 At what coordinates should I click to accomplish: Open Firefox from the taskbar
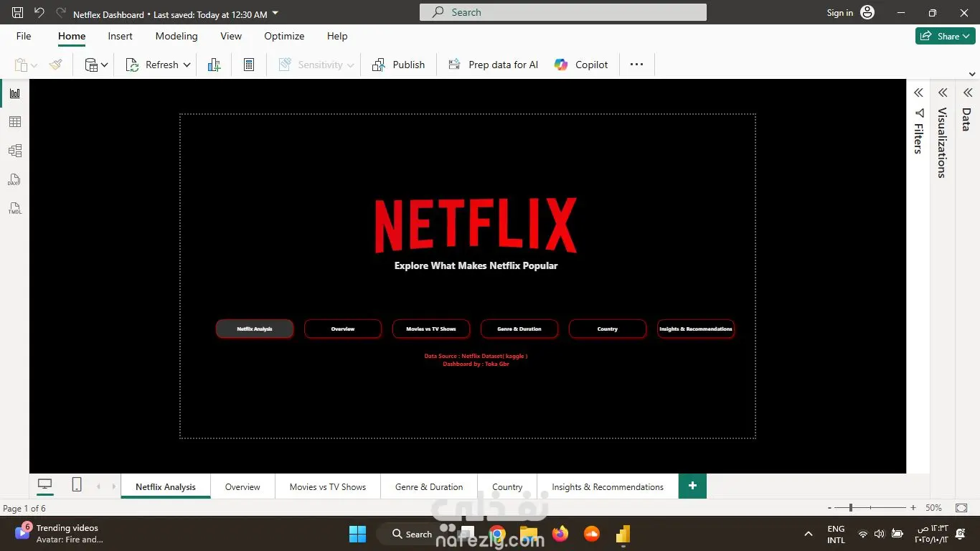pos(560,534)
